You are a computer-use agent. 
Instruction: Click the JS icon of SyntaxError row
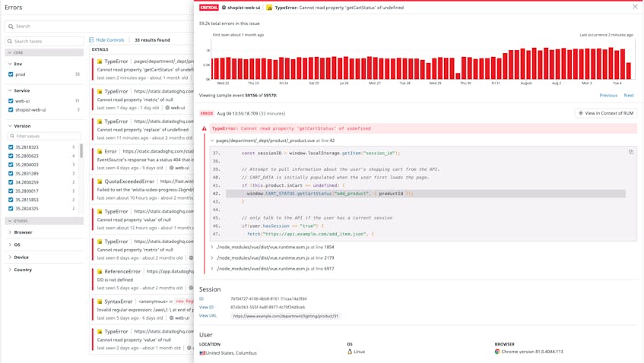(100, 301)
